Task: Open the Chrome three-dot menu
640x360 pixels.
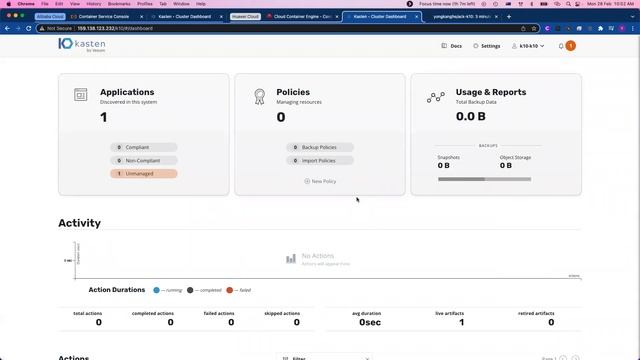Action: click(633, 29)
